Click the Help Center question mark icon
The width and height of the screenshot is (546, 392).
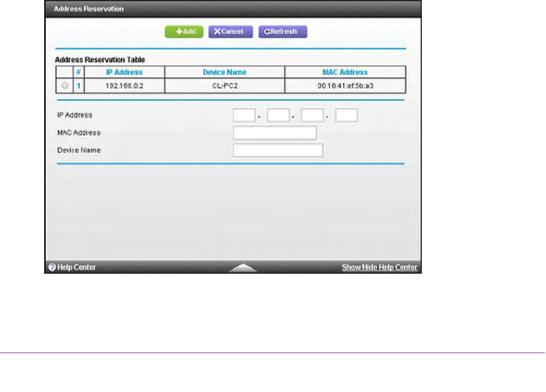52,267
